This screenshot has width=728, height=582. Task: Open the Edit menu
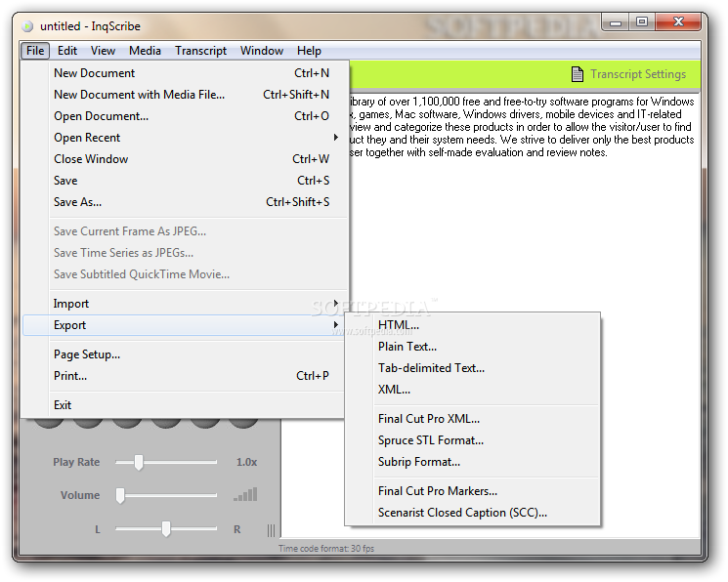click(x=67, y=51)
